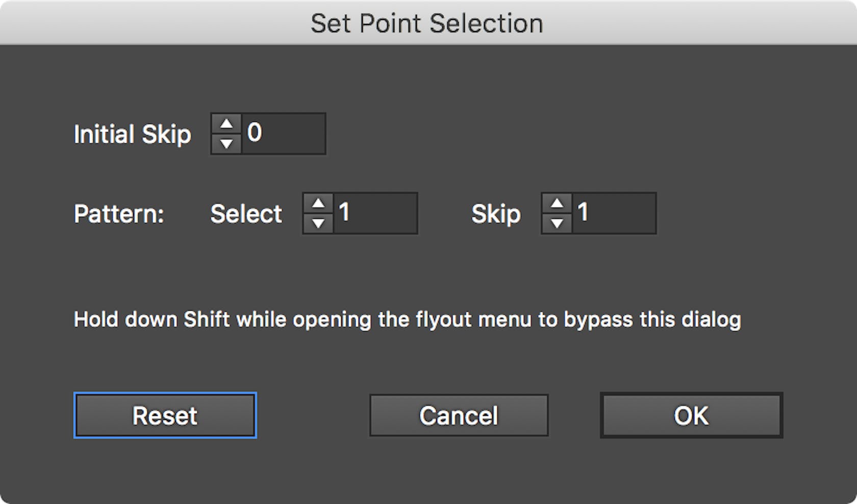This screenshot has height=504, width=857.
Task: Decrement the Skip value using its down arrow
Action: [558, 223]
